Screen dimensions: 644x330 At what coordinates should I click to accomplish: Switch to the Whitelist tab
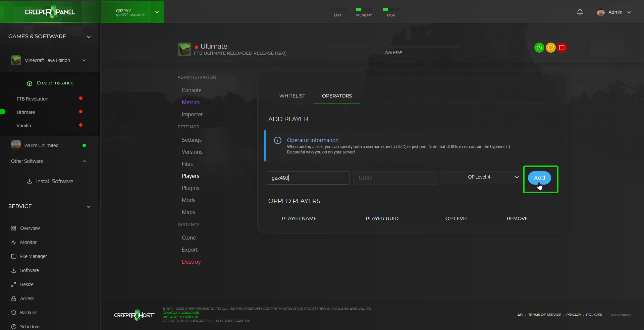(x=292, y=96)
